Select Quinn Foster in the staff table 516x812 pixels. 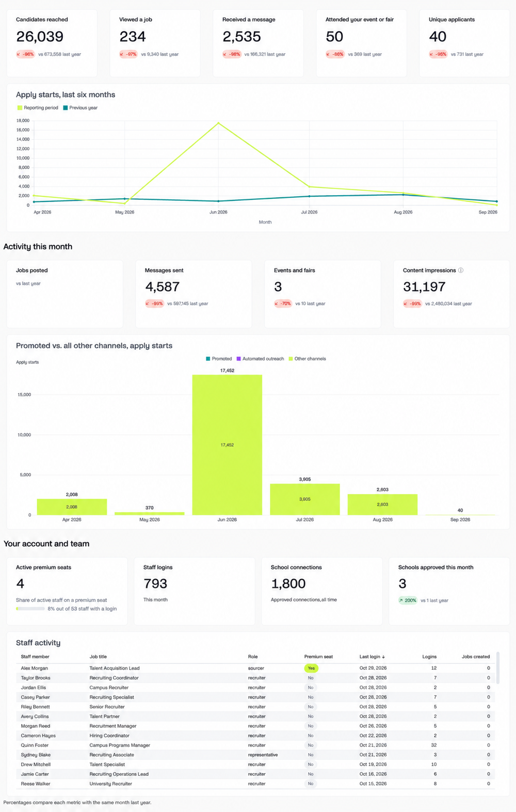tap(35, 745)
